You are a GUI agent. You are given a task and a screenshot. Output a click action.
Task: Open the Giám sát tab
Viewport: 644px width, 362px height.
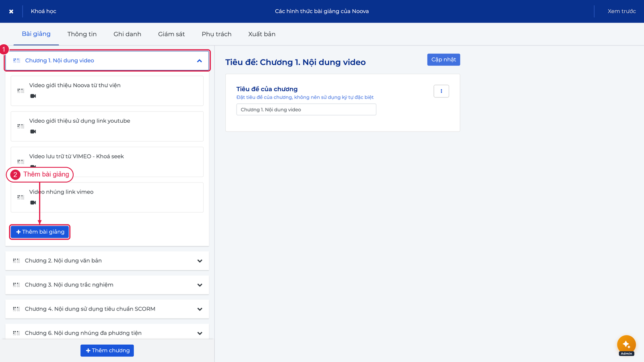point(171,34)
